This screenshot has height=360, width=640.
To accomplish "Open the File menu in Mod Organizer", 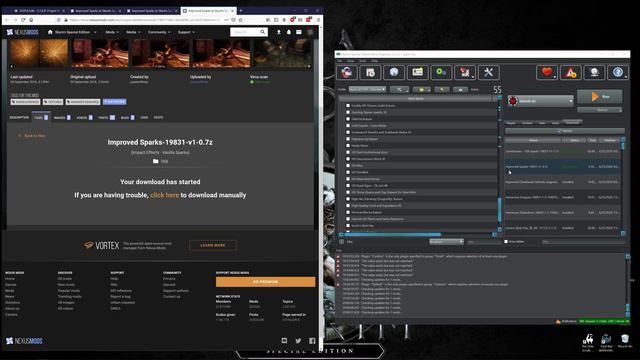I will click(x=340, y=61).
